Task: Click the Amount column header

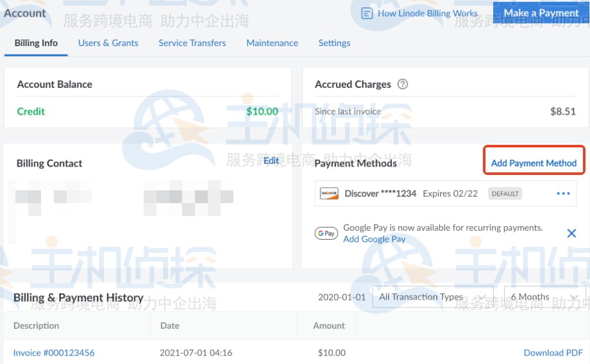Action: [329, 326]
